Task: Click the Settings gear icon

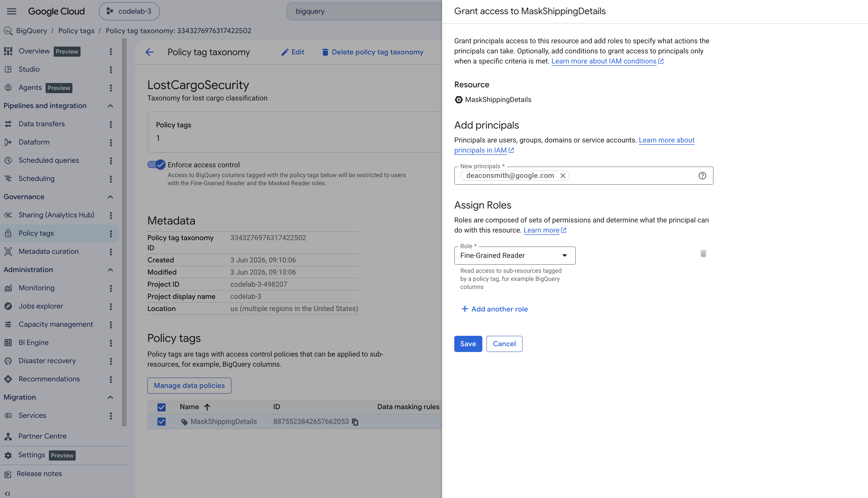Action: tap(8, 455)
